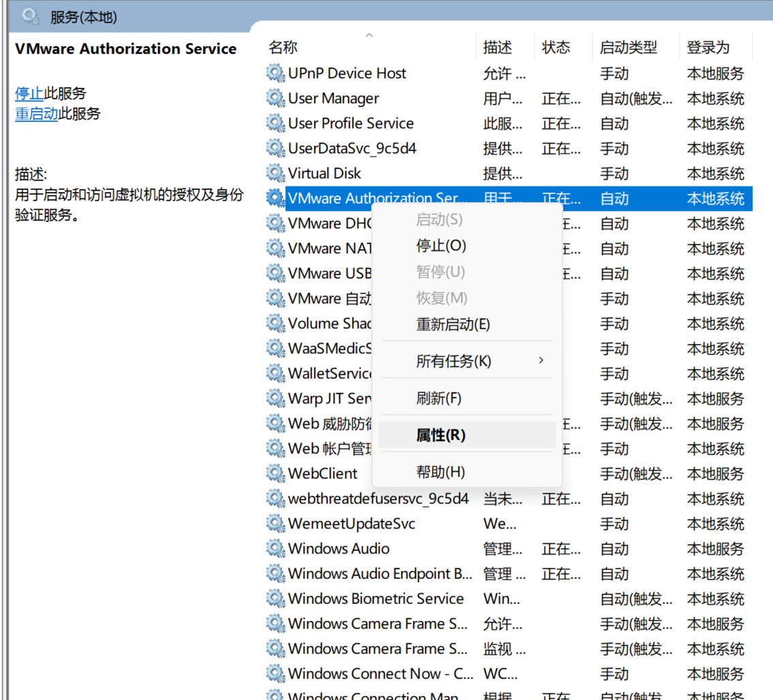Click the gear icon beside User Manager

(x=276, y=98)
